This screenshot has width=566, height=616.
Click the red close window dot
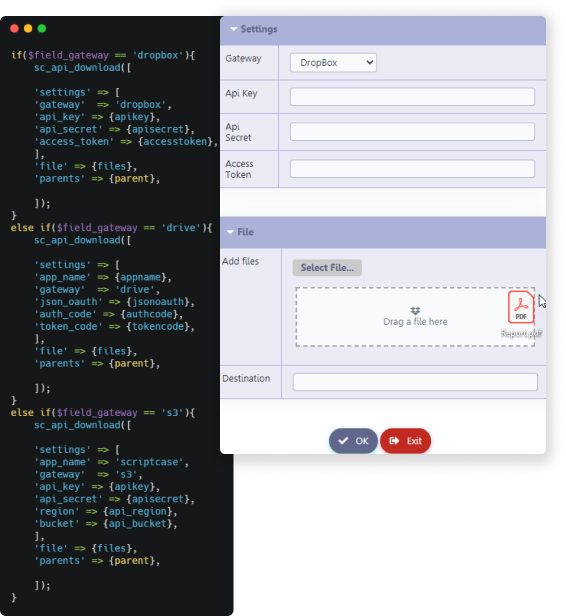pyautogui.click(x=15, y=28)
